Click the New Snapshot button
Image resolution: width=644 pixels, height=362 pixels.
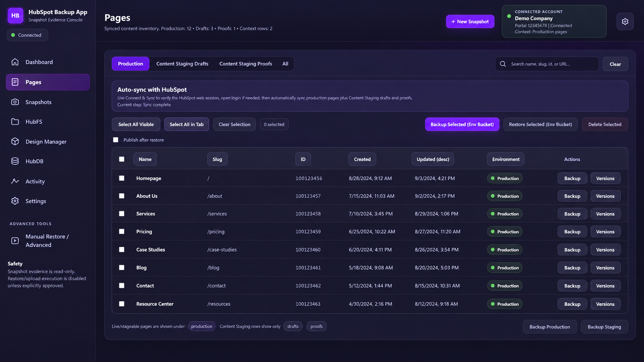point(470,22)
